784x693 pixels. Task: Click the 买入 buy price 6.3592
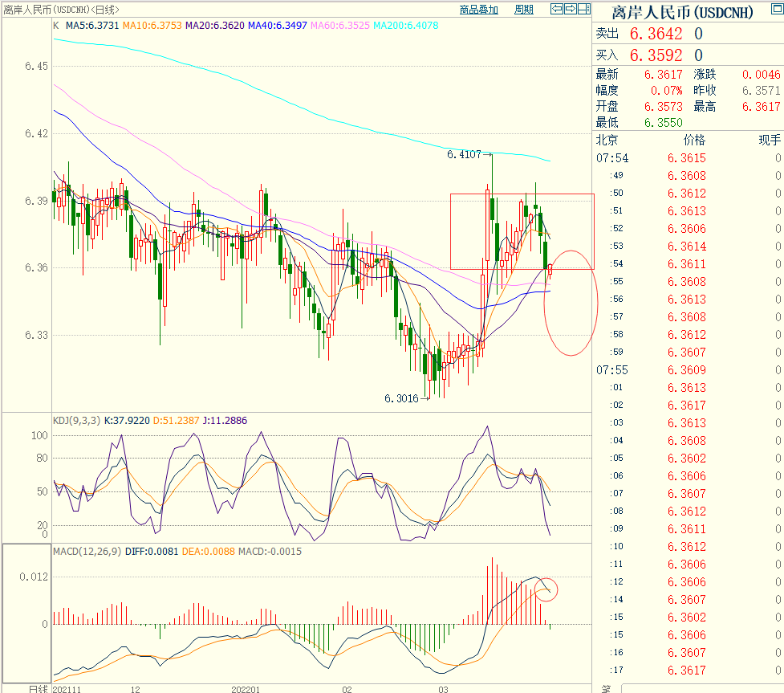point(656,55)
